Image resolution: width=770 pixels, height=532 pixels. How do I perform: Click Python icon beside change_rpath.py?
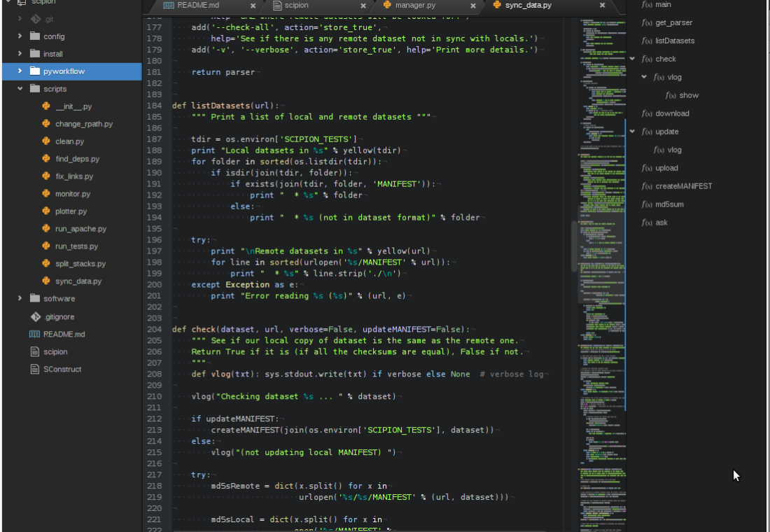[46, 124]
